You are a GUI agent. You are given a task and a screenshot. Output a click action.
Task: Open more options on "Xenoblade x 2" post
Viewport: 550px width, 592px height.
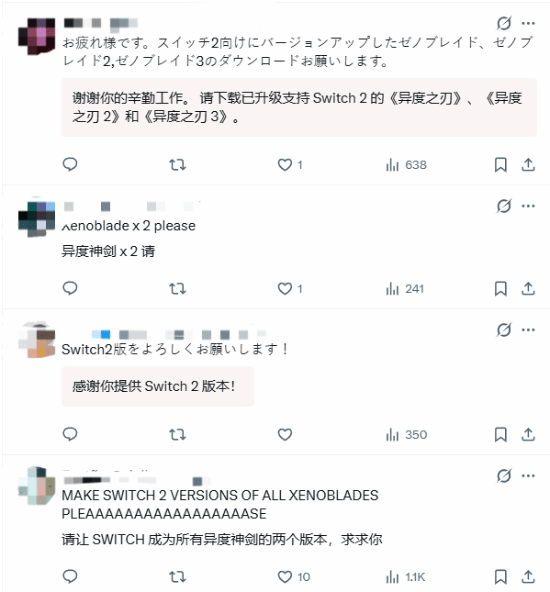528,206
